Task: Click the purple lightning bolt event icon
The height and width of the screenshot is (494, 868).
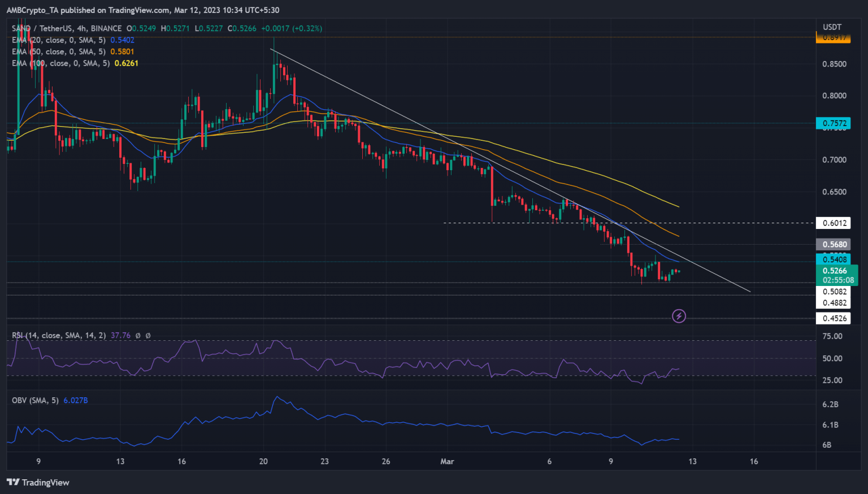Action: point(679,316)
